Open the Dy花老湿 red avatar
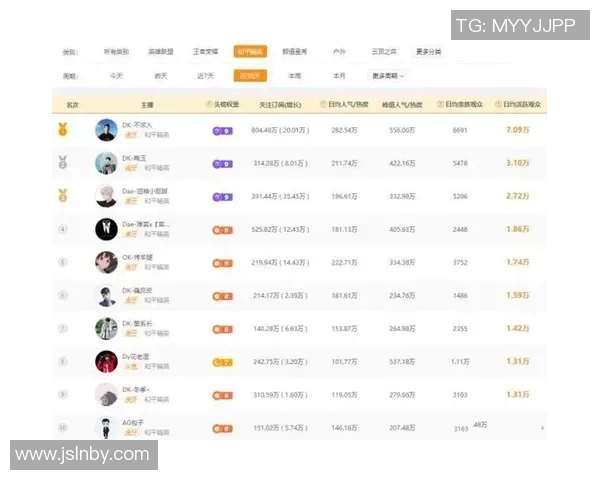 106,361
